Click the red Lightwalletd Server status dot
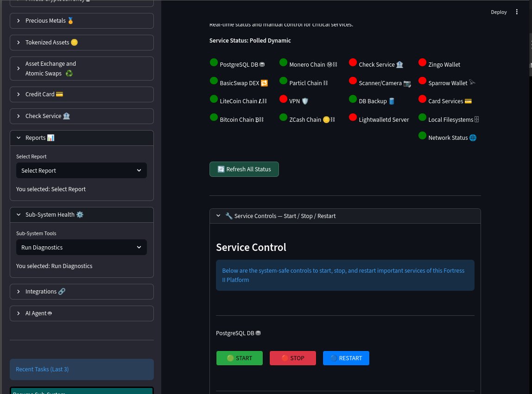532x394 pixels. [353, 118]
